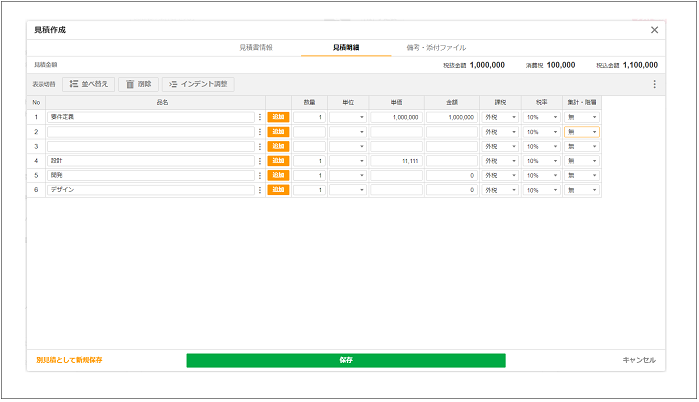Expand row 2 集計・階層 dropdown
This screenshot has height=402, width=699.
coord(582,131)
